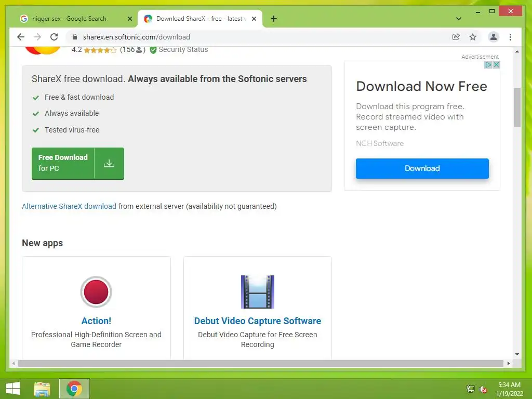Click the 'Free & fast download' text
The width and height of the screenshot is (532, 399).
(x=79, y=97)
